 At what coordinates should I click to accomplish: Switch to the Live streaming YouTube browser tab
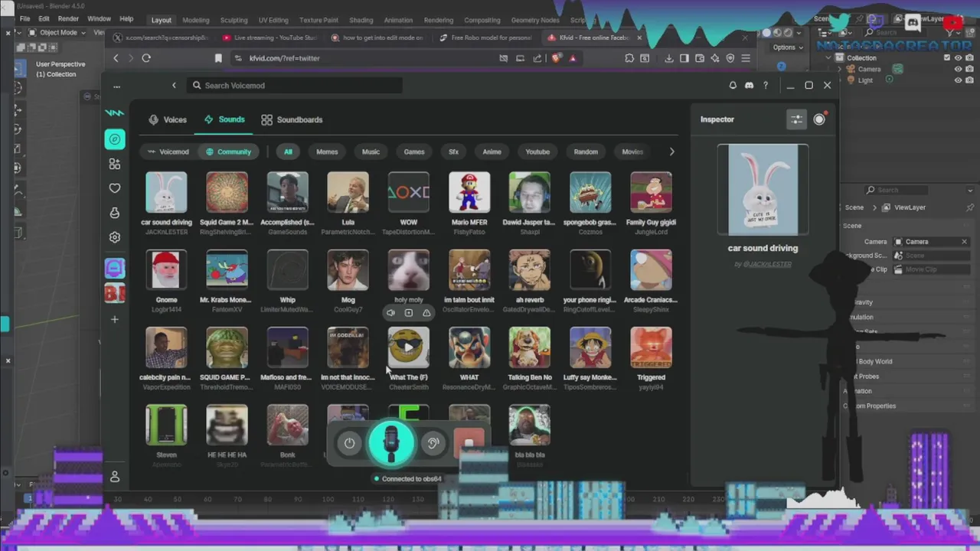(270, 37)
